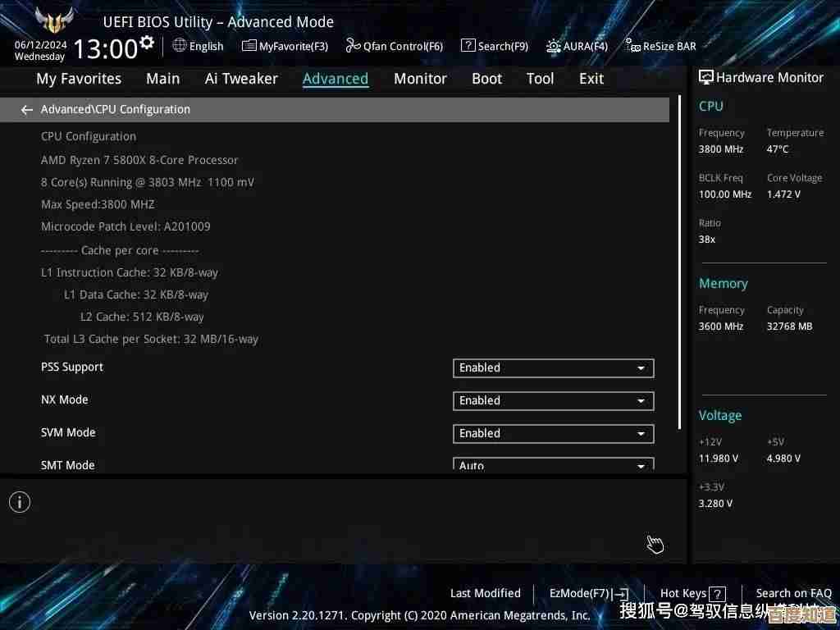Click Last Modified in the footer
Viewport: 840px width, 630px height.
[485, 593]
